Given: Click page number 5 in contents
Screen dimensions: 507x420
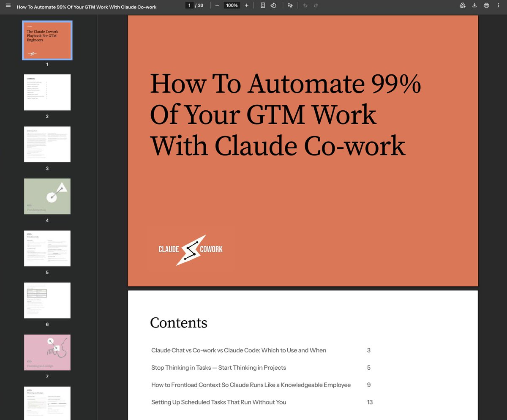Looking at the screenshot, I should coord(369,368).
